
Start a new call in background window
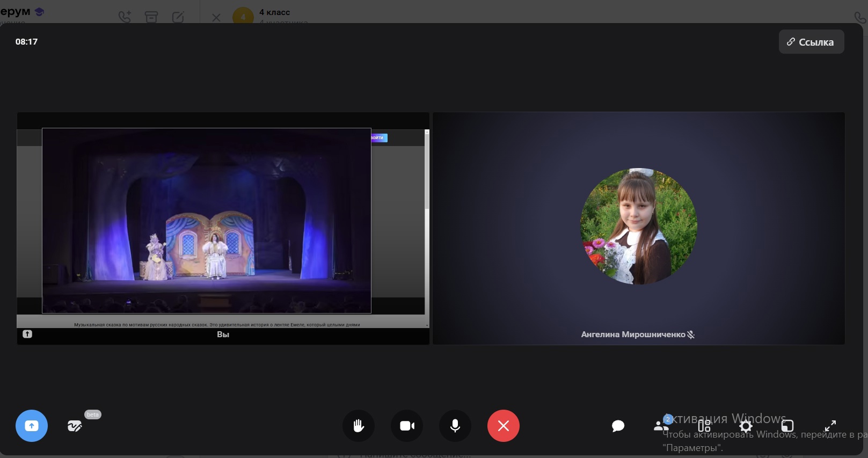click(125, 17)
